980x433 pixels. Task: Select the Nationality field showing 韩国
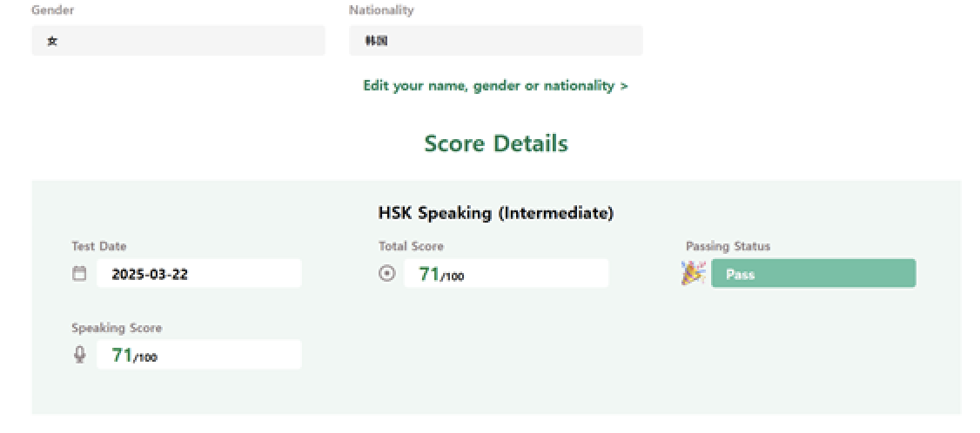pyautogui.click(x=495, y=41)
